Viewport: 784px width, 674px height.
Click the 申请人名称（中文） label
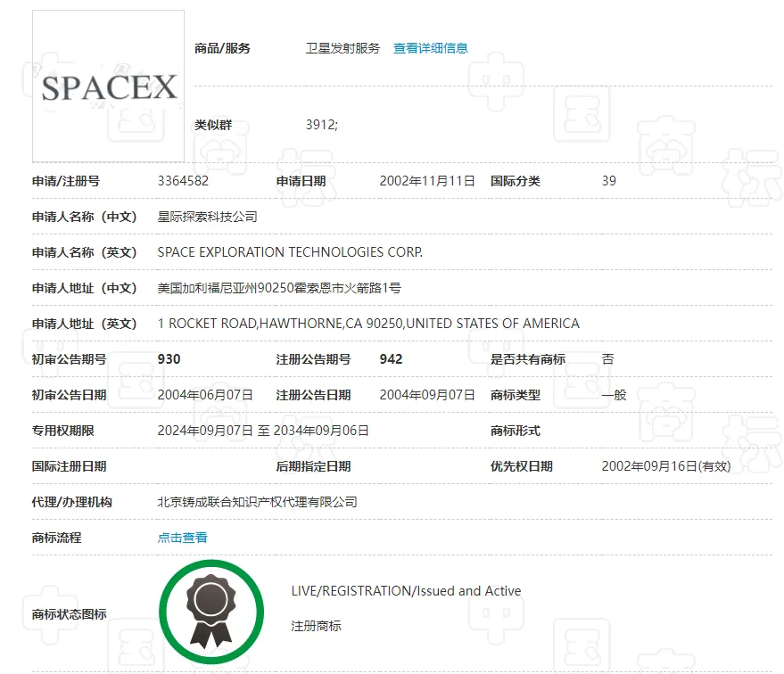pos(85,217)
